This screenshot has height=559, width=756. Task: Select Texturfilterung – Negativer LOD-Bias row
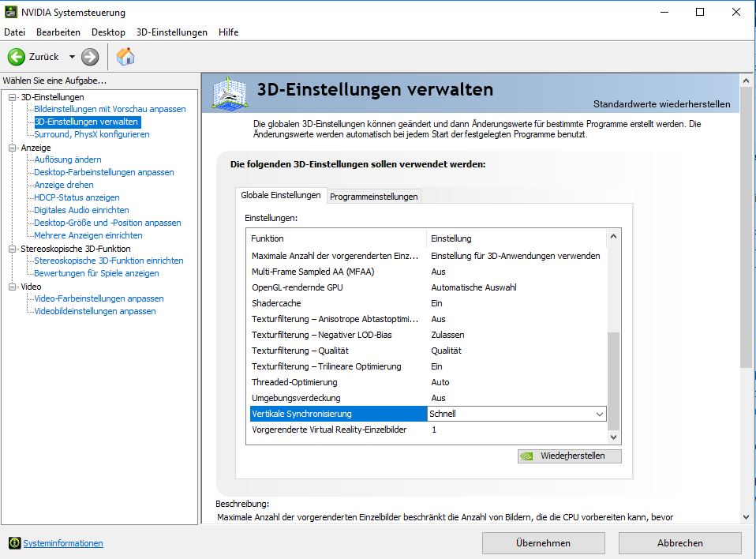(x=429, y=335)
